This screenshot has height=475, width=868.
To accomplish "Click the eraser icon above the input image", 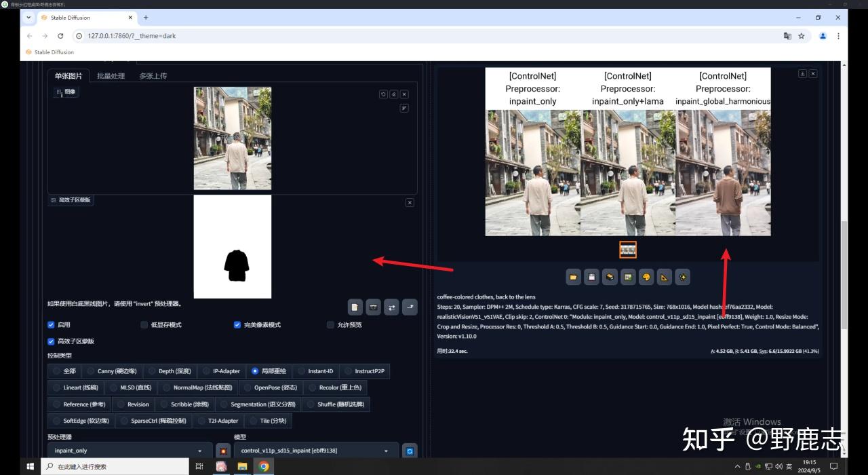I will 393,94.
